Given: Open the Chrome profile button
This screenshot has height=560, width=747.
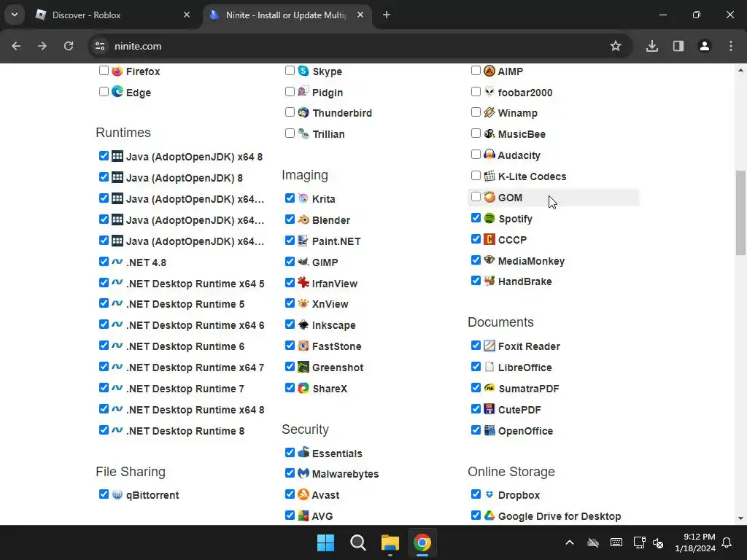Looking at the screenshot, I should [x=705, y=46].
